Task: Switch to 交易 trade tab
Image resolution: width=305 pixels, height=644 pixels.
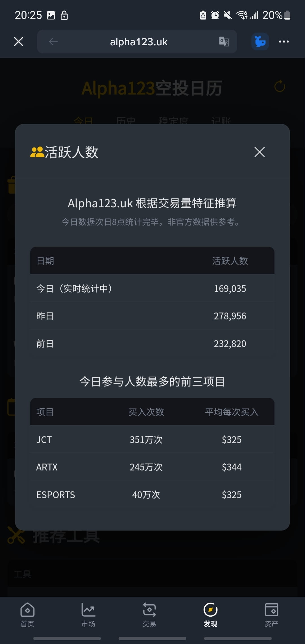Action: click(x=149, y=615)
